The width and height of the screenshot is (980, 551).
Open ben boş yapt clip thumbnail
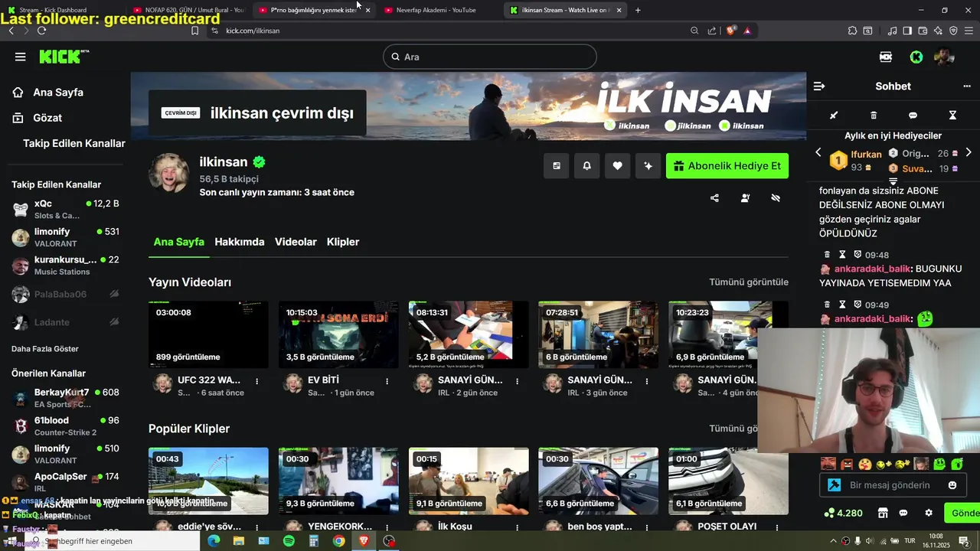click(598, 481)
